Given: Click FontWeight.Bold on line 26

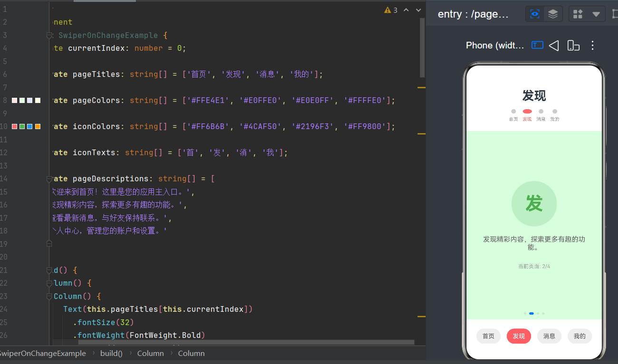Looking at the screenshot, I should (165, 336).
